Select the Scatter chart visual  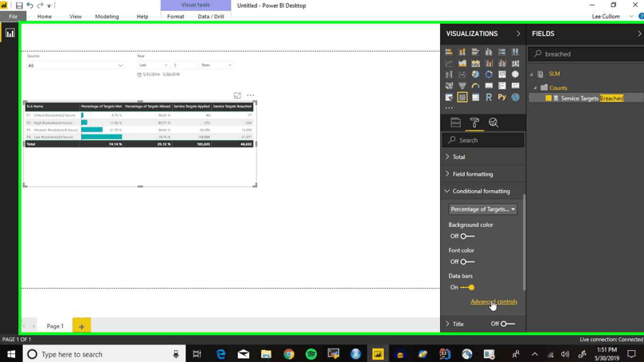click(x=462, y=74)
